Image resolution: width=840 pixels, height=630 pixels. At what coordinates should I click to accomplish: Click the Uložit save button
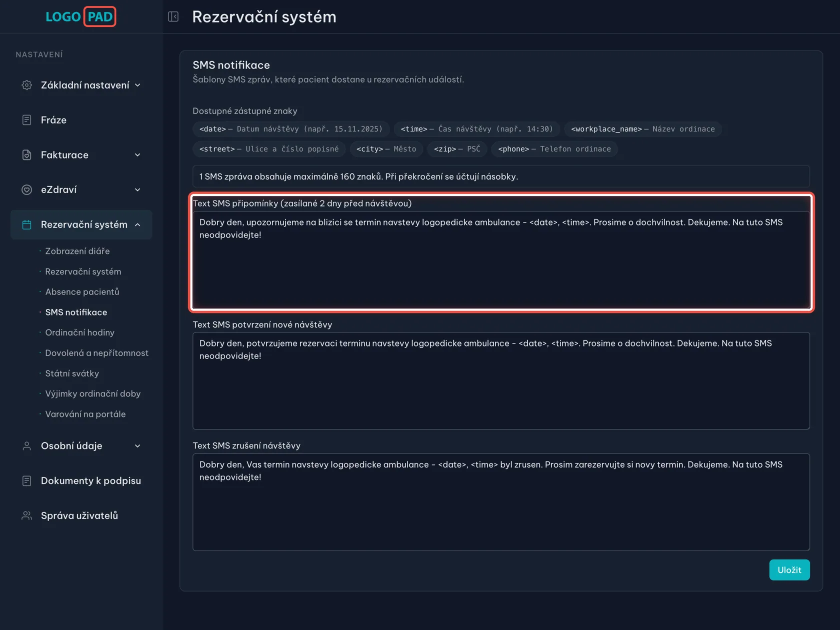[x=789, y=570]
